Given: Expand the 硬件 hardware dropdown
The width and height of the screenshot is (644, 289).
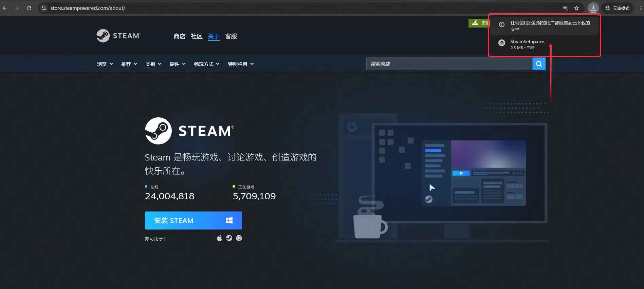Looking at the screenshot, I should [178, 64].
